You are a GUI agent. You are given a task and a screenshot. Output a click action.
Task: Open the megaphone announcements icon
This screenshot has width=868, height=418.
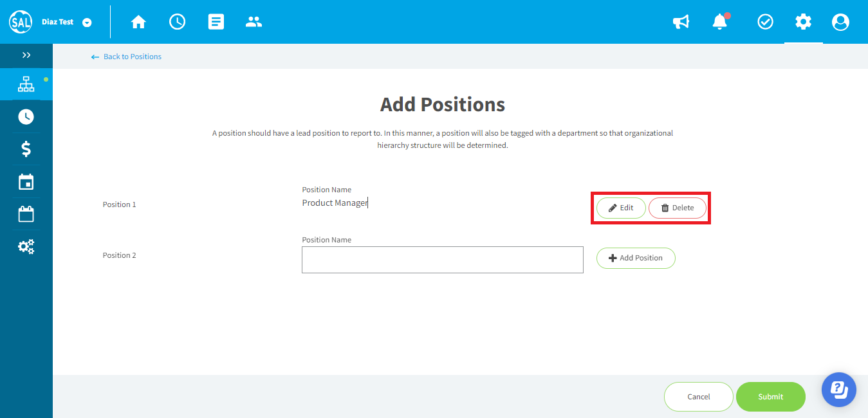[x=681, y=22]
